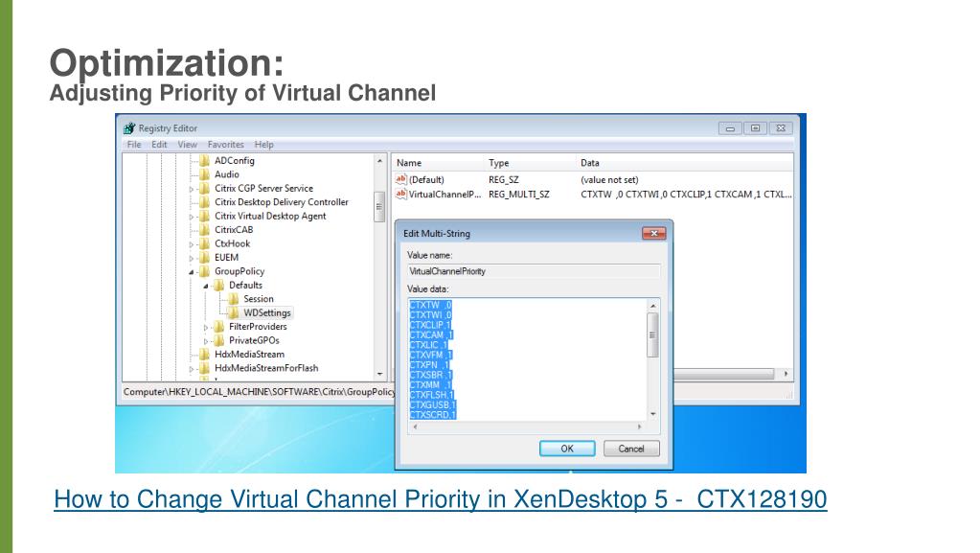Click the WDSettings folder icon
Screen dimensions: 980x553
[233, 312]
